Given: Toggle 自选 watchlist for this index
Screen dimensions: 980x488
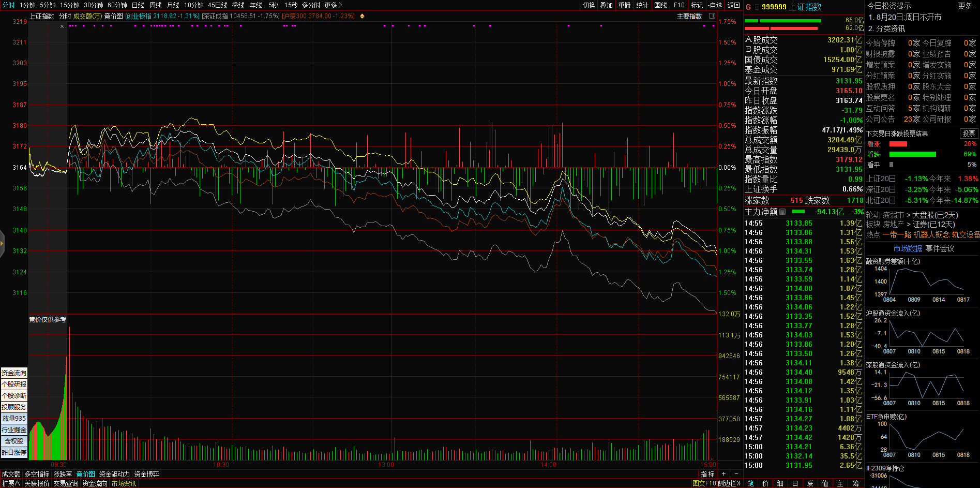Looking at the screenshot, I should (x=715, y=5).
